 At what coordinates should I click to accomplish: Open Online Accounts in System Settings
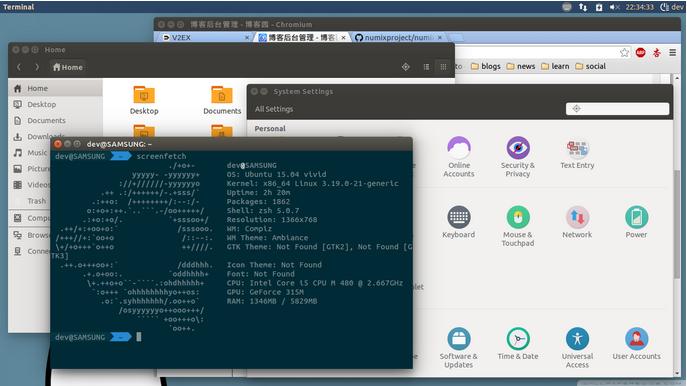tap(459, 157)
